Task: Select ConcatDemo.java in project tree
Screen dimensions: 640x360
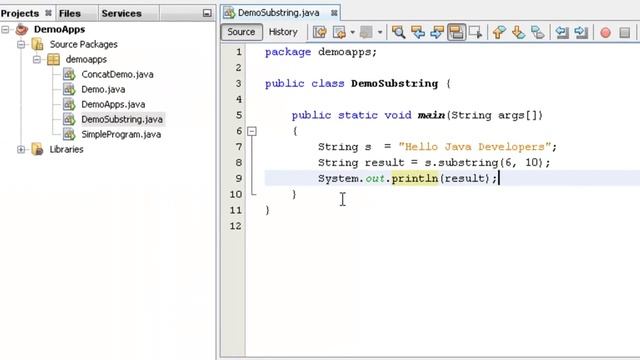Action: click(118, 74)
